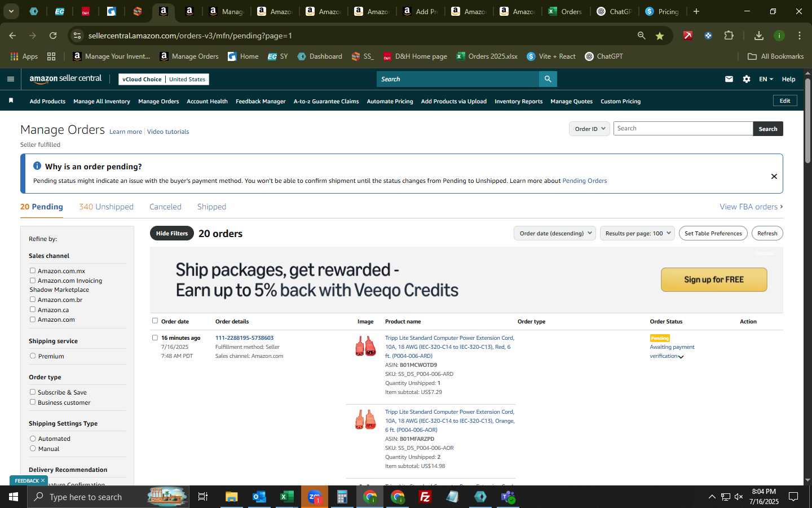The width and height of the screenshot is (812, 508).
Task: Check the Amazon.com.br sales channel box
Action: pos(33,299)
